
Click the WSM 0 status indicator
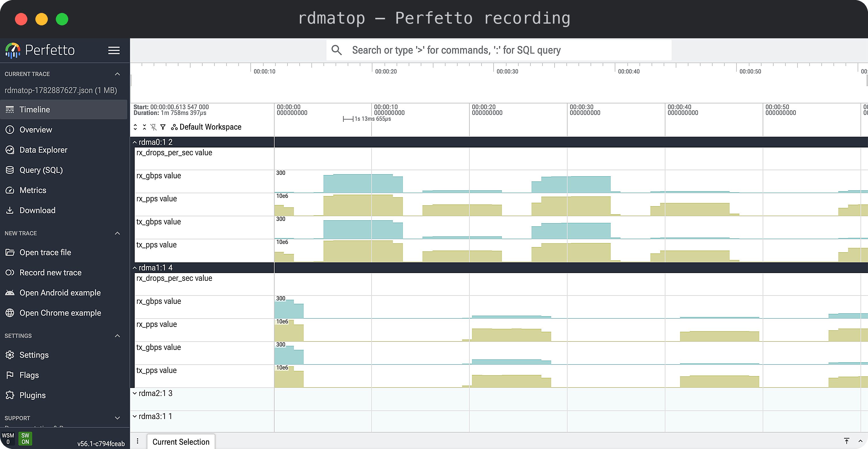tap(8, 439)
